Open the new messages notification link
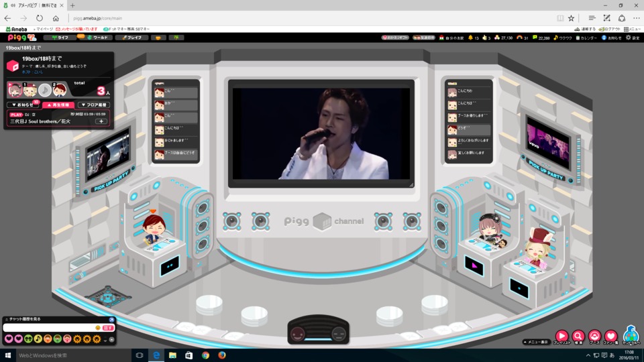Image resolution: width=644 pixels, height=362 pixels. 76,29
